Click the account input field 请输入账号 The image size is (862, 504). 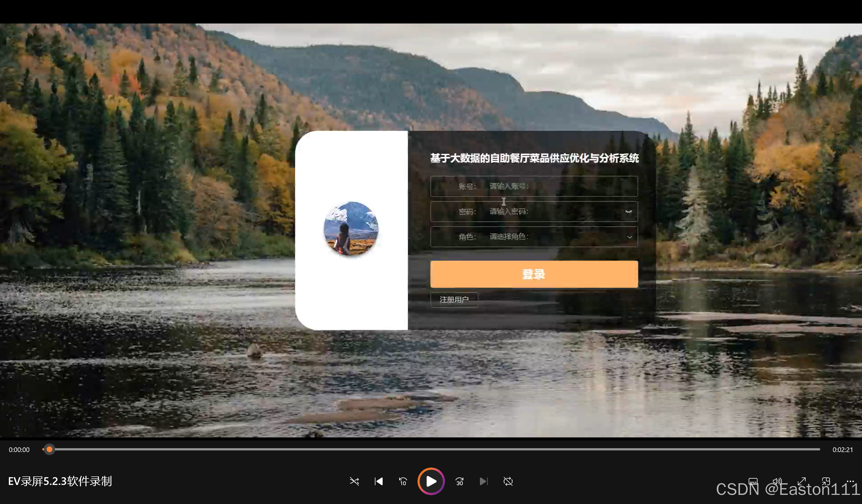pos(534,186)
